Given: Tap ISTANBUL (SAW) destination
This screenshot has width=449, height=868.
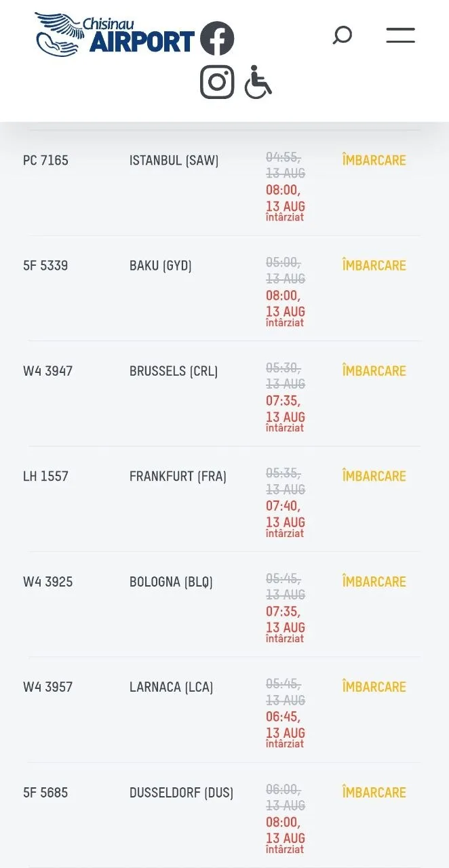Looking at the screenshot, I should click(x=174, y=161).
